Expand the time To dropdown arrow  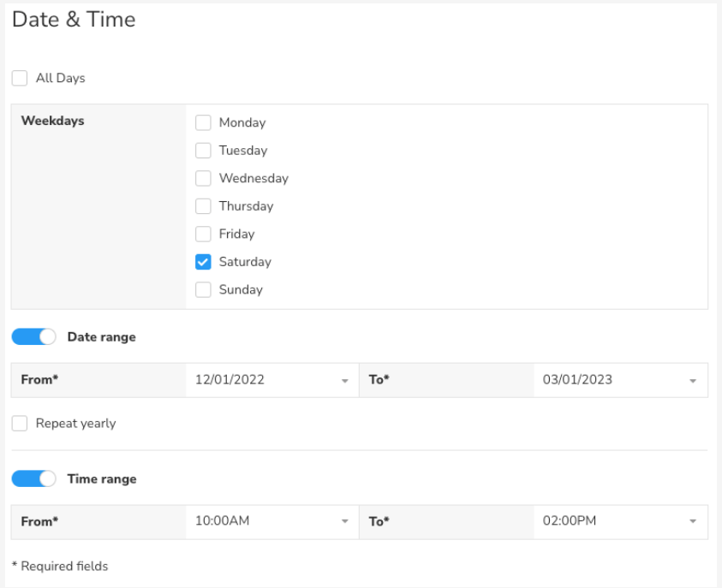click(x=693, y=521)
